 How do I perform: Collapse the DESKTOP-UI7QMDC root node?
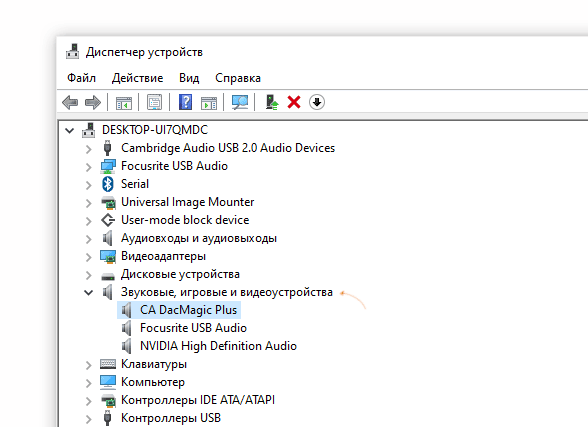coord(69,130)
